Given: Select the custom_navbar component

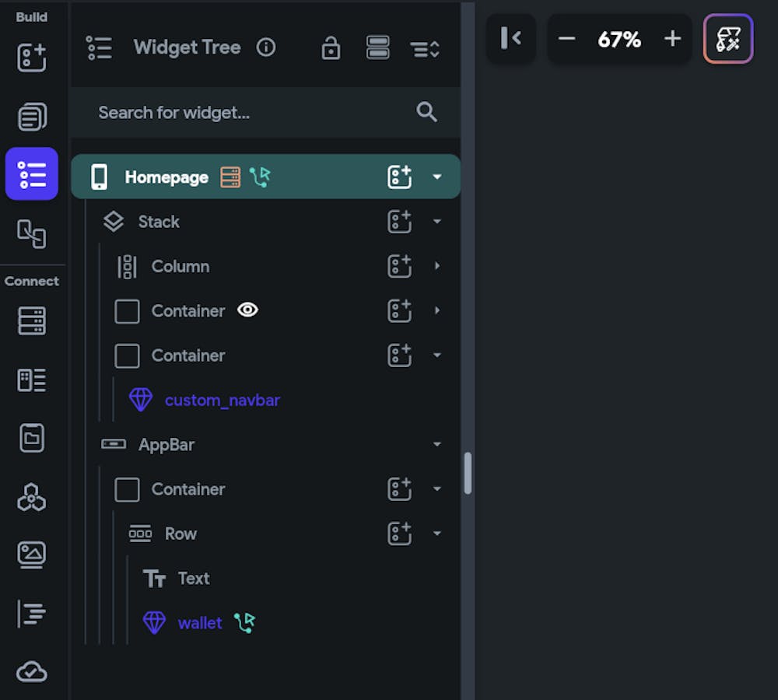Looking at the screenshot, I should pos(222,401).
